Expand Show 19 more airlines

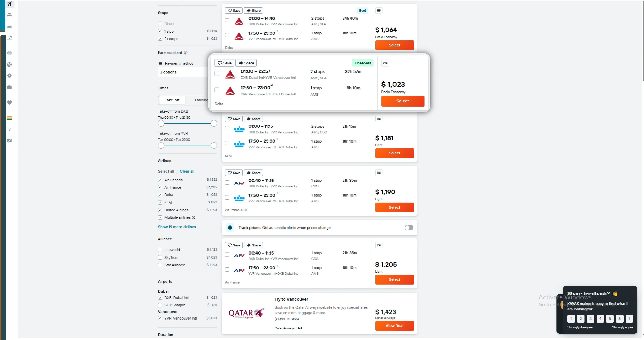pos(177,227)
